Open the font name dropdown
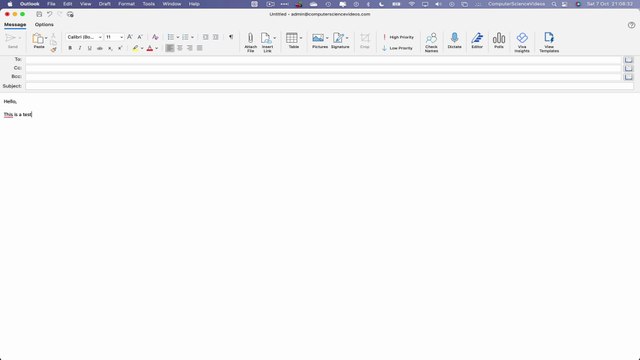The image size is (640, 360). tap(100, 37)
